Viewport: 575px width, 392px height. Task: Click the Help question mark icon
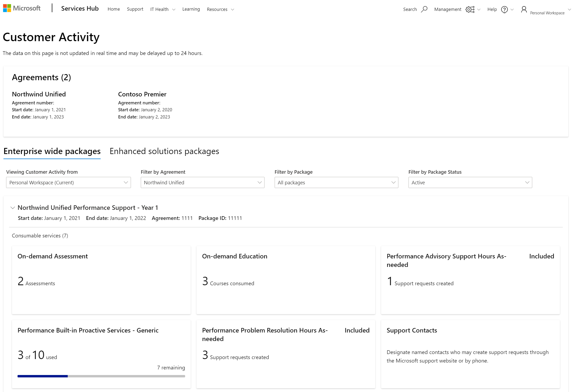click(505, 9)
